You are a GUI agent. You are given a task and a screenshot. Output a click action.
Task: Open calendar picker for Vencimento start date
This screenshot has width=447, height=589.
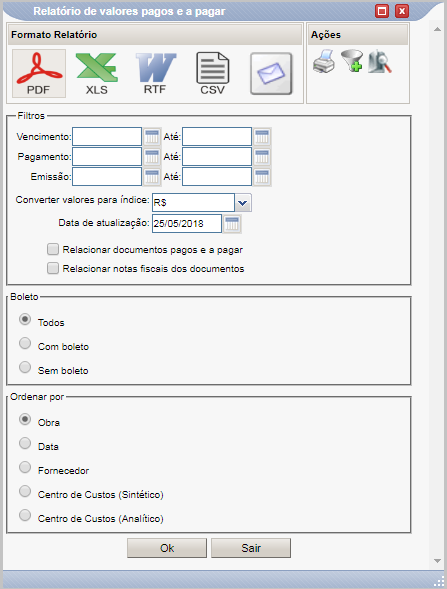coord(152,137)
